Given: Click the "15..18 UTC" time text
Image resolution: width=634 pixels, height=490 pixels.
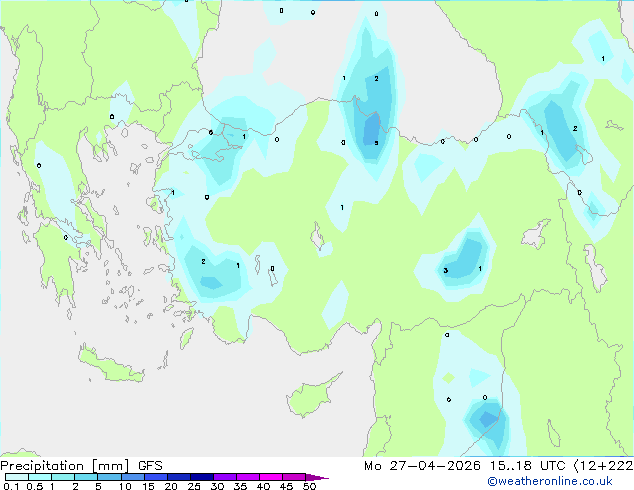Looking at the screenshot, I should pos(527,466).
